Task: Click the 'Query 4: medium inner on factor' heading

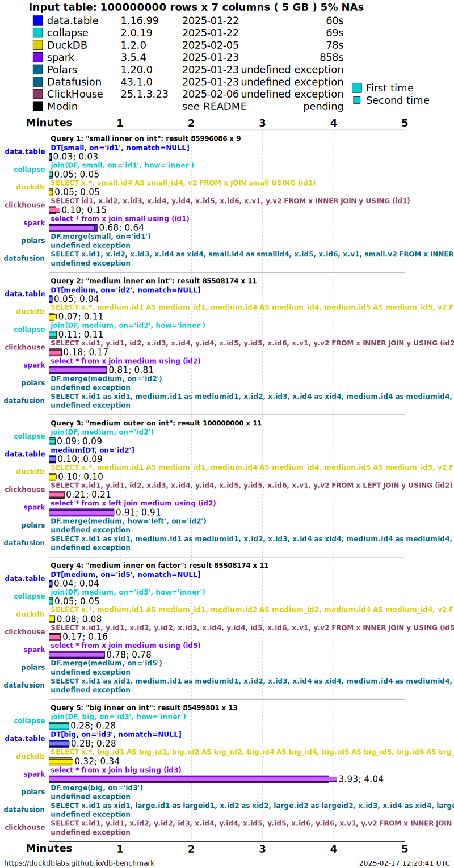Action: point(159,566)
